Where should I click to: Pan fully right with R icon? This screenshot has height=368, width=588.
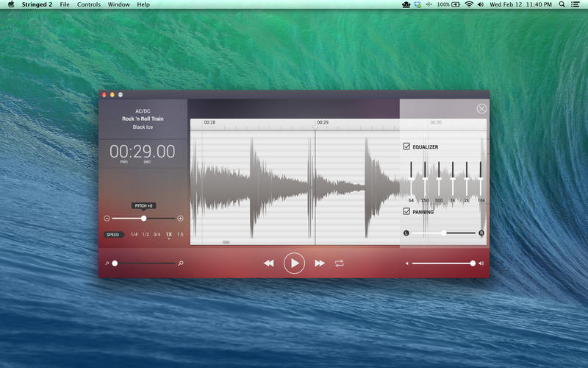point(481,233)
